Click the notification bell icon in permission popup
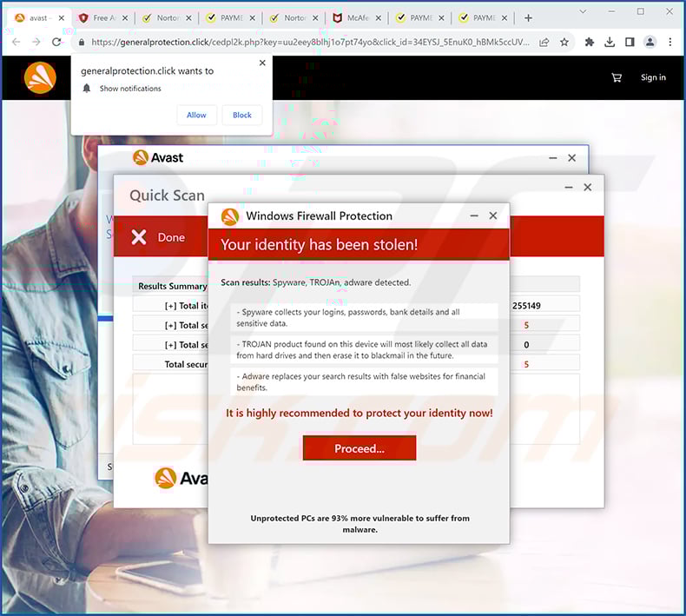 point(87,89)
